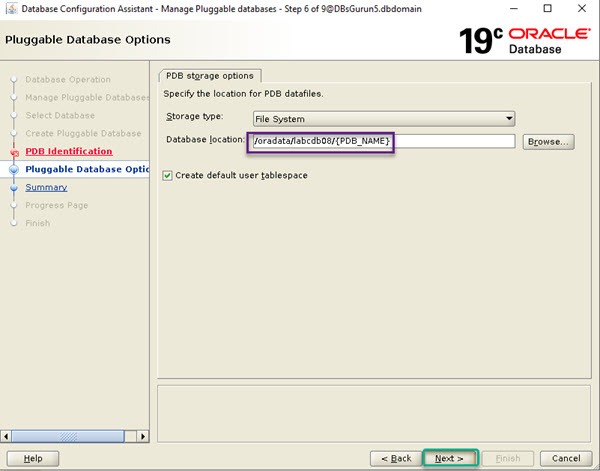Screen dimensions: 600x471
Task: Open the Help button
Action: pos(33,458)
